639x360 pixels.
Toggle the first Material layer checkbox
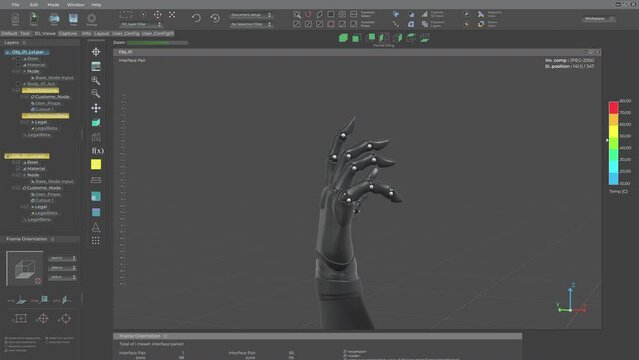tap(18, 65)
